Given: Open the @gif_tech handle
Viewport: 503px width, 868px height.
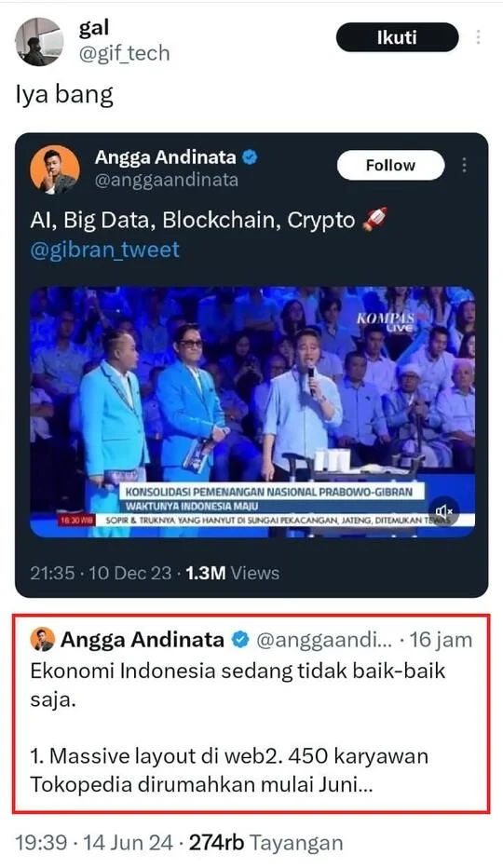Looking at the screenshot, I should pos(124,54).
